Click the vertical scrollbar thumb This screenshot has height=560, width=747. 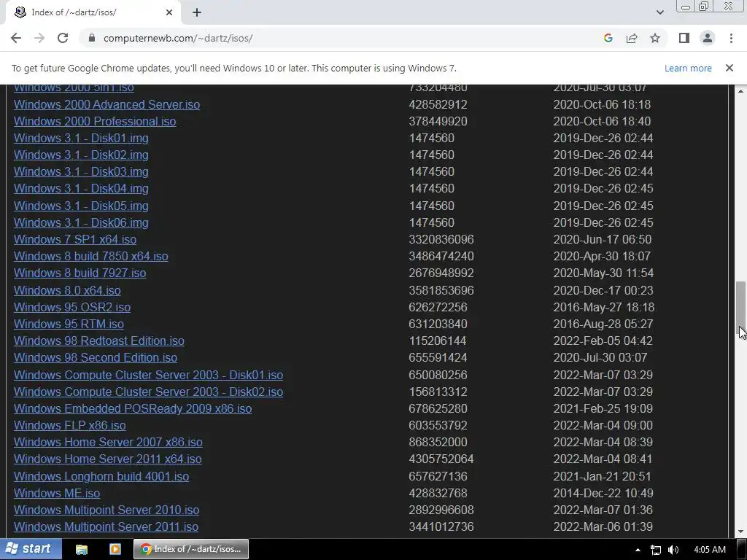[741, 307]
